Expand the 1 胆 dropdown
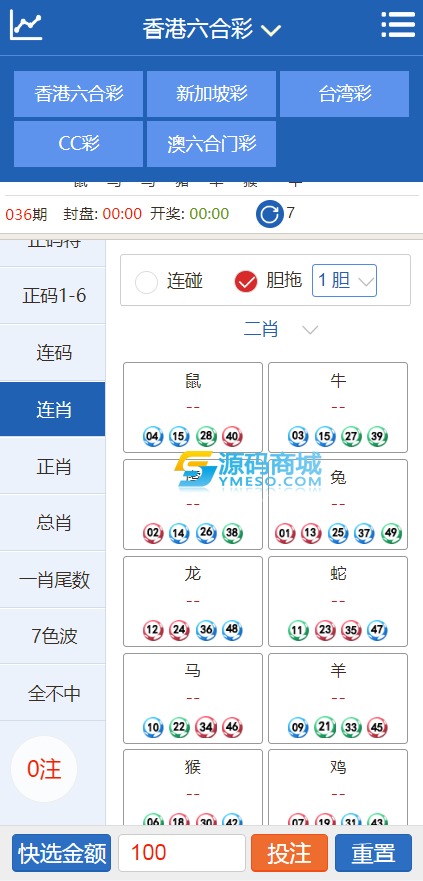 [344, 280]
